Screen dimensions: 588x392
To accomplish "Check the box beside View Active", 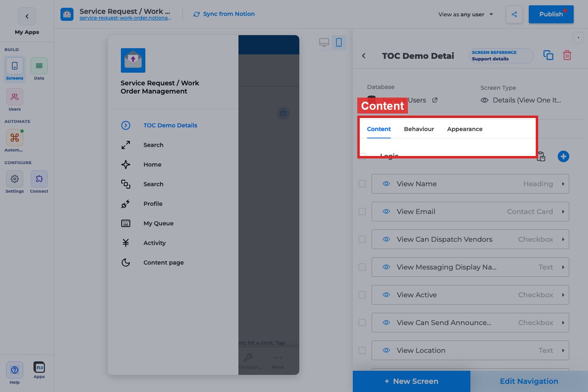I will [362, 295].
